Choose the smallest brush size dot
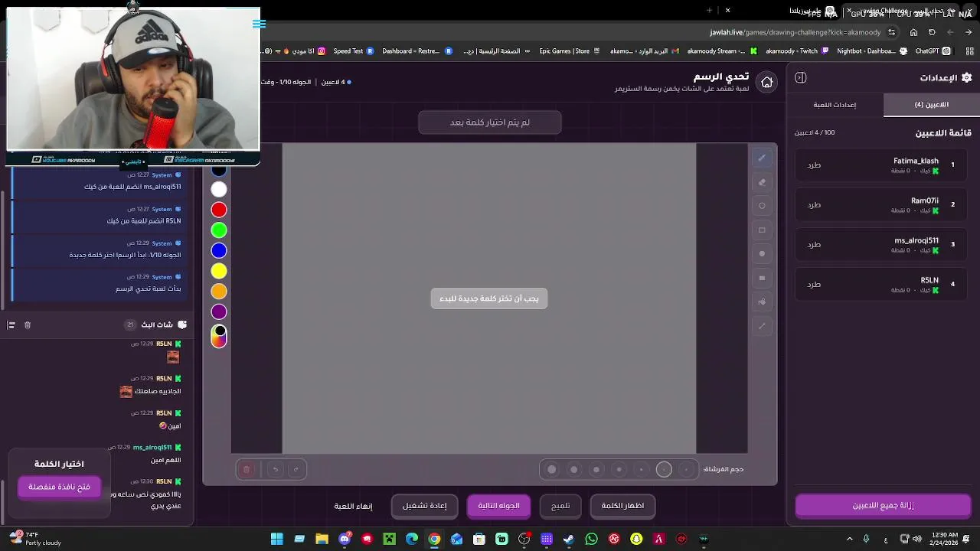 click(686, 469)
